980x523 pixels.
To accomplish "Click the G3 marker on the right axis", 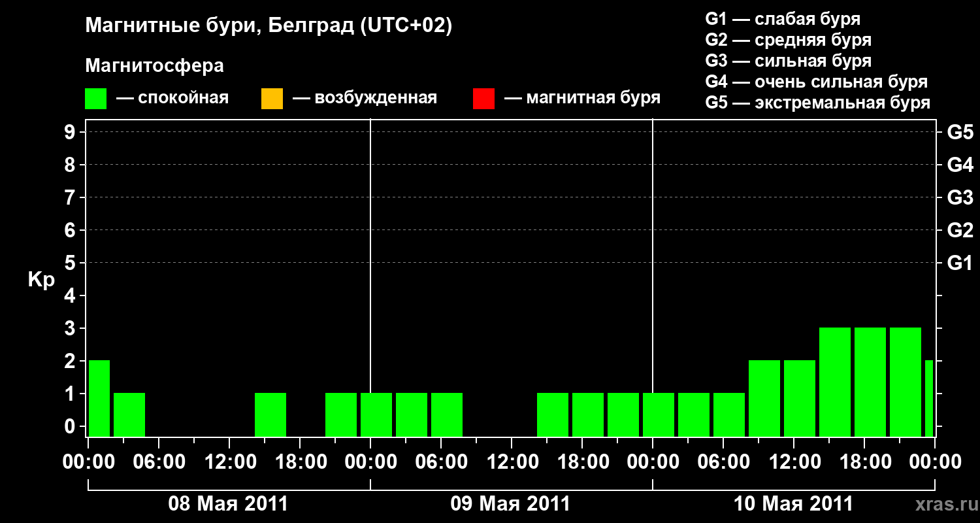I will coord(960,197).
